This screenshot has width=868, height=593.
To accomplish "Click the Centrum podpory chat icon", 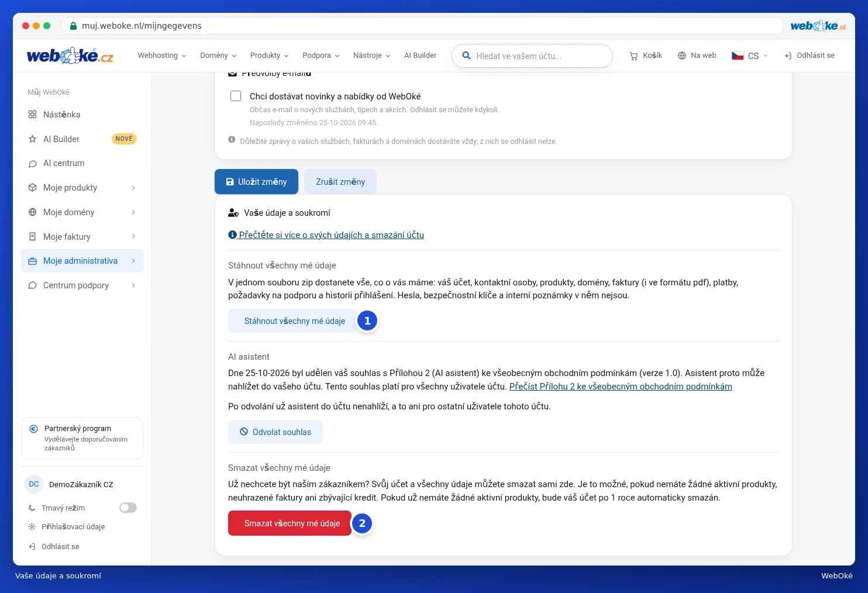I will pyautogui.click(x=32, y=285).
